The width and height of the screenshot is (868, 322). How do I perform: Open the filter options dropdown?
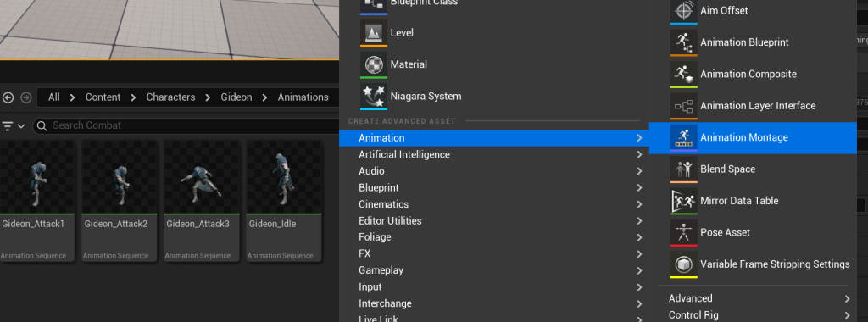[14, 126]
